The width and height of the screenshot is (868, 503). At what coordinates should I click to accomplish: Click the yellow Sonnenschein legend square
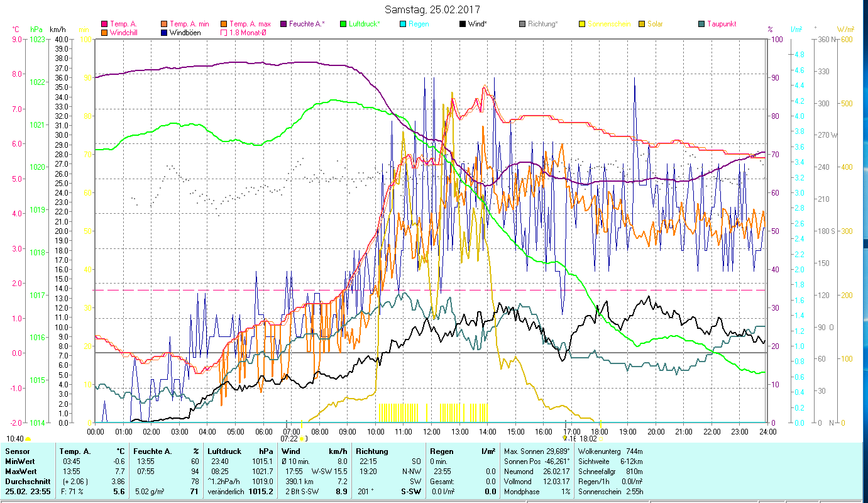click(582, 24)
